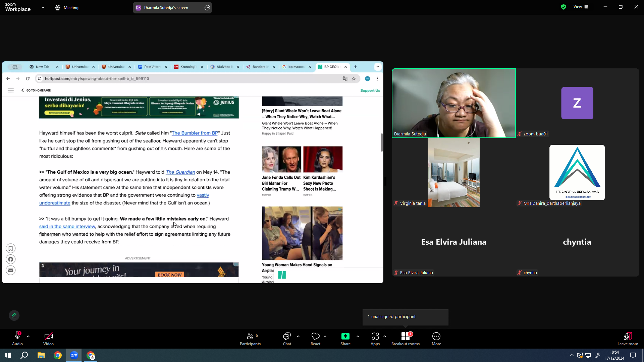Share the article by email icon
644x362 pixels.
coord(11,270)
